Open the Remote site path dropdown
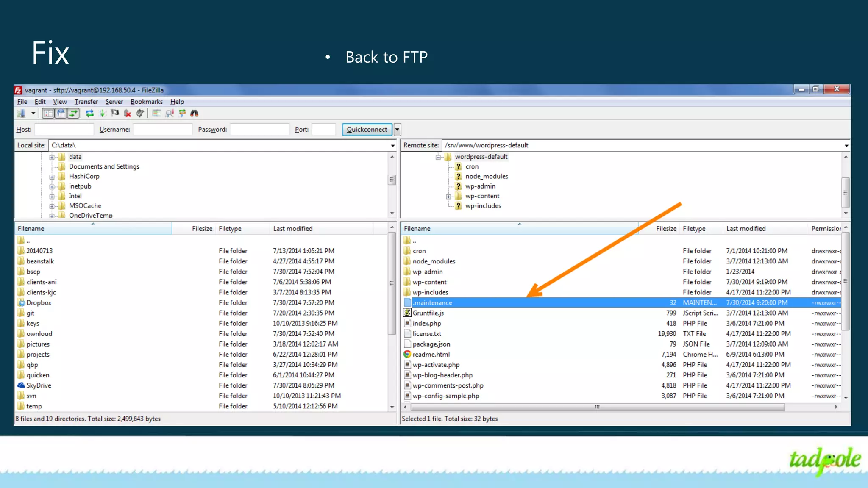The width and height of the screenshot is (868, 488). pyautogui.click(x=846, y=145)
